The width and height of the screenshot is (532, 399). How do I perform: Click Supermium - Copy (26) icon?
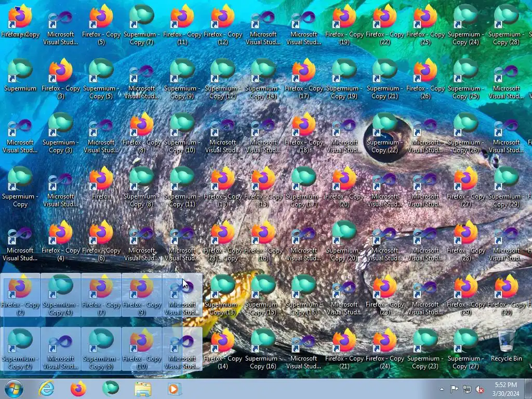pos(465,132)
